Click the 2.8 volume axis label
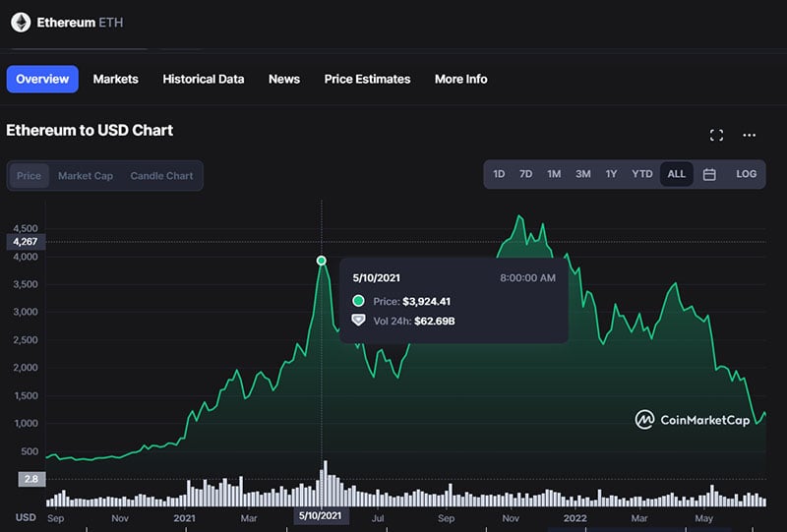Viewport: 787px width, 532px height. [x=31, y=479]
